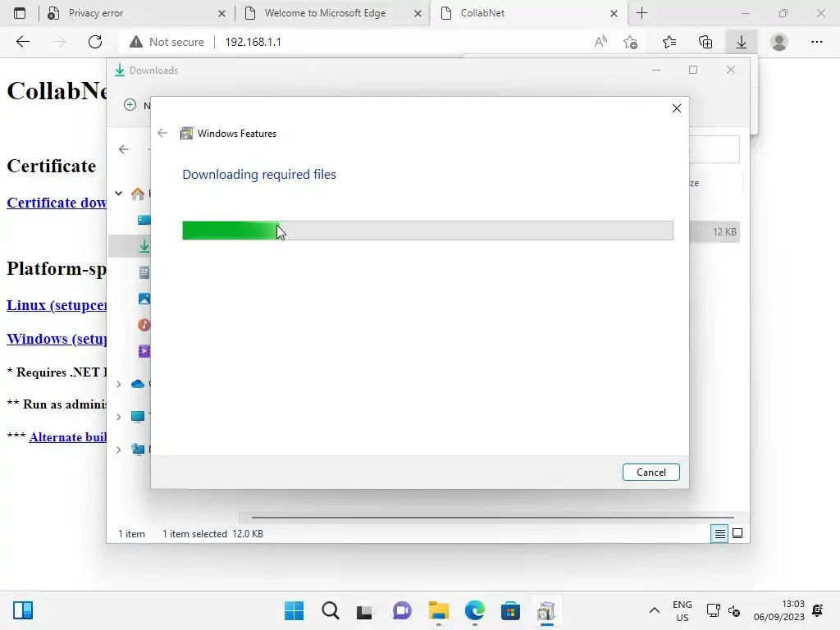
Task: Close the Welcome to Microsoft Edge tab
Action: pos(418,13)
